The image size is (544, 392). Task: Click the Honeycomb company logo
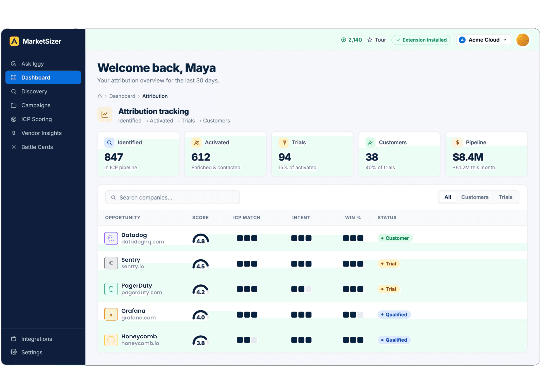(x=111, y=340)
